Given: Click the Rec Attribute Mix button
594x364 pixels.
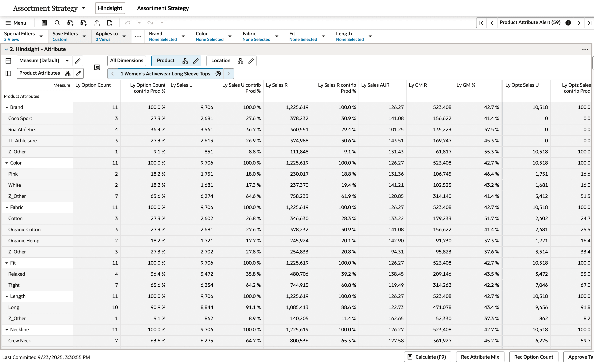Looking at the screenshot, I should [x=480, y=357].
